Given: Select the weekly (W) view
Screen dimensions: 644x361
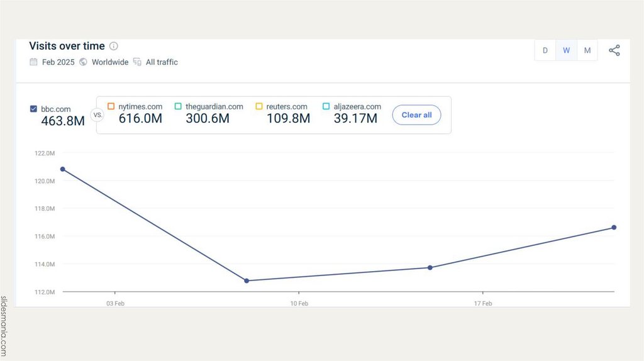Looking at the screenshot, I should tap(566, 51).
